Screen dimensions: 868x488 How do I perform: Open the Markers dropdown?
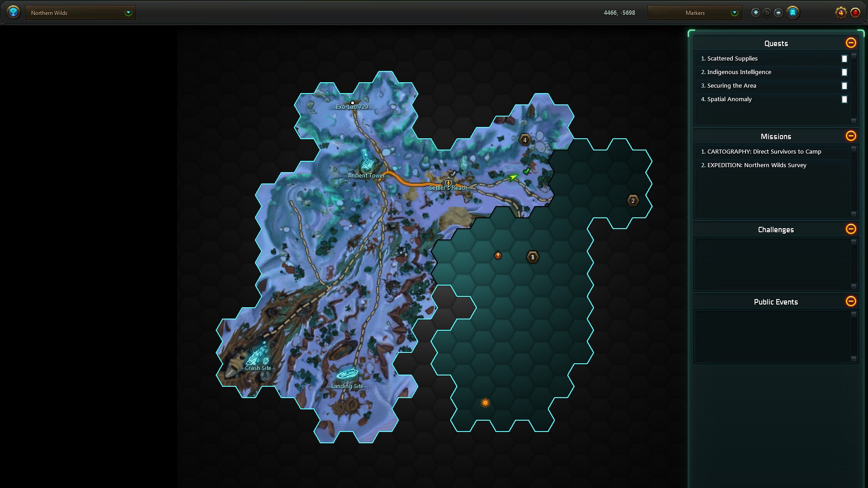[x=694, y=13]
